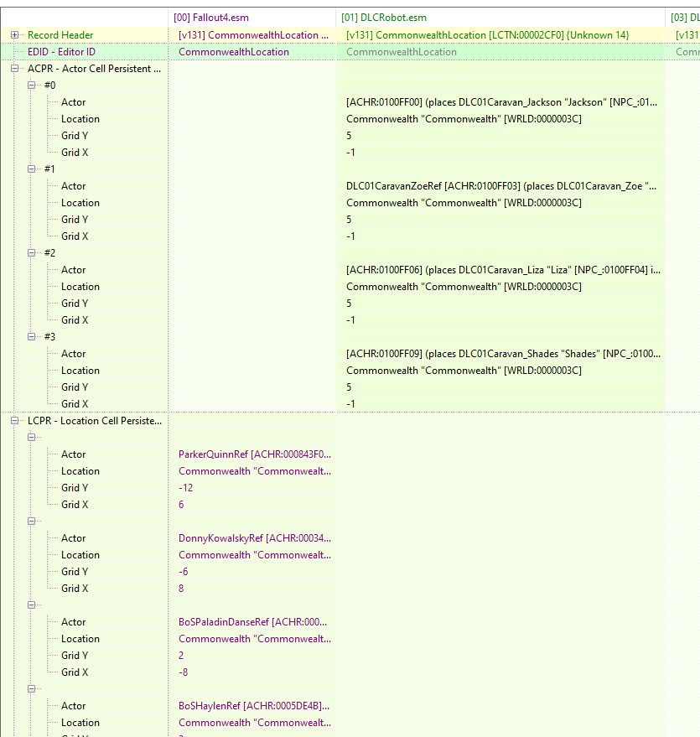700x737 pixels.
Task: Select Grid X value -1 under #0
Action: click(x=350, y=153)
